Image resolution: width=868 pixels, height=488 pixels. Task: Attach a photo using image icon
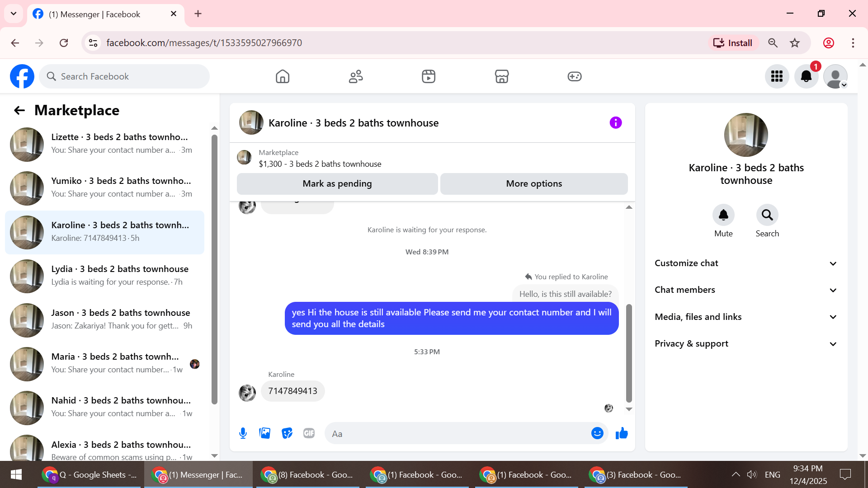(265, 433)
